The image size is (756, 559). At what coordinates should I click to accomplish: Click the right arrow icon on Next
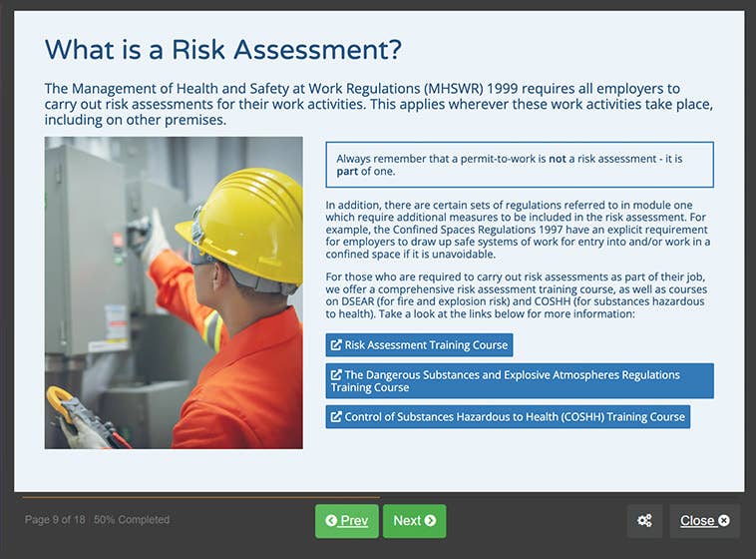[430, 521]
